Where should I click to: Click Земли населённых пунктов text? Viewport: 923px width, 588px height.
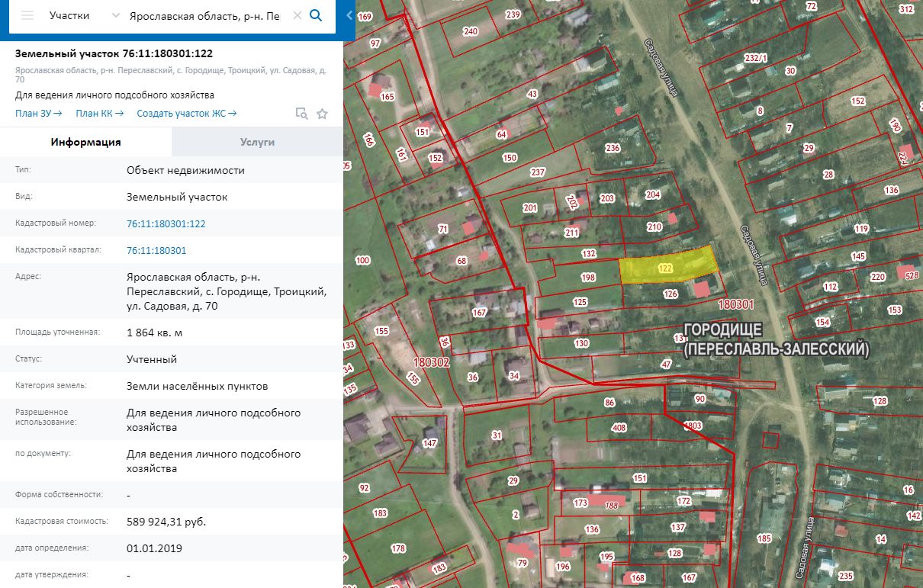point(198,386)
